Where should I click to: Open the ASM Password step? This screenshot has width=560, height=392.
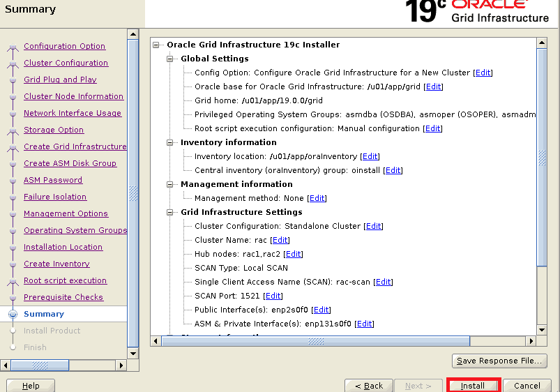[x=53, y=180]
